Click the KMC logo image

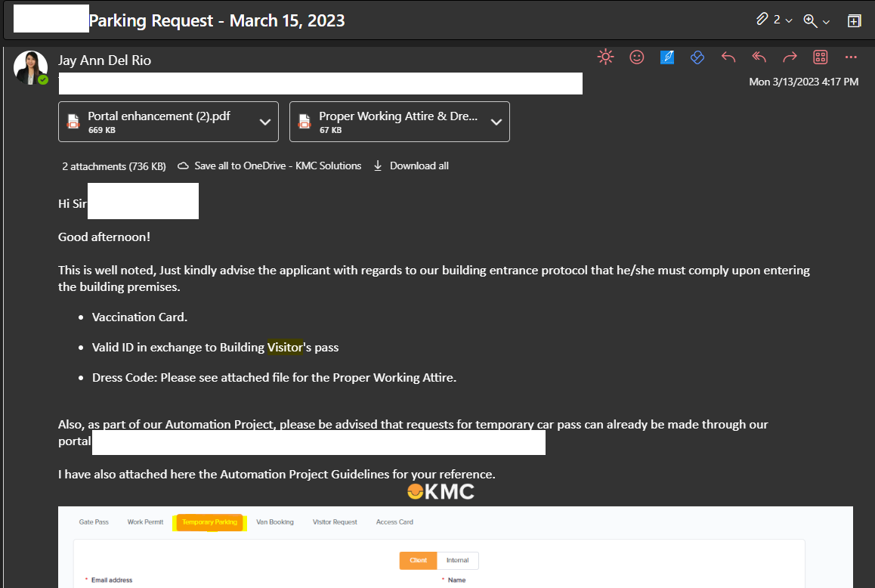(441, 491)
